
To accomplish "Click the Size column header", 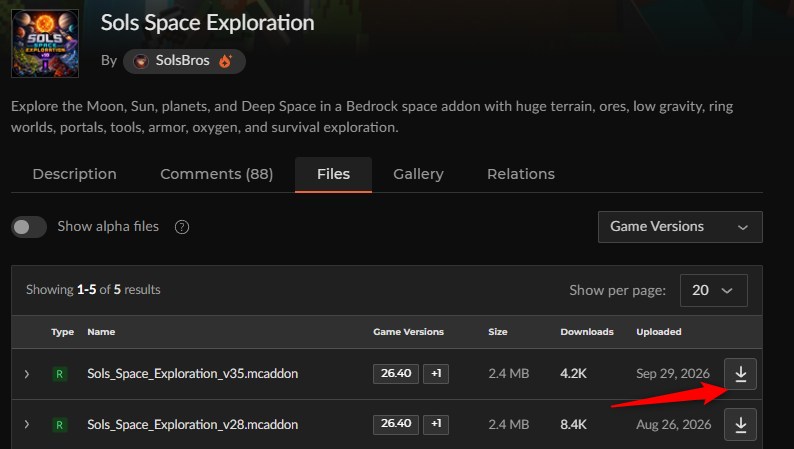I will [x=498, y=332].
